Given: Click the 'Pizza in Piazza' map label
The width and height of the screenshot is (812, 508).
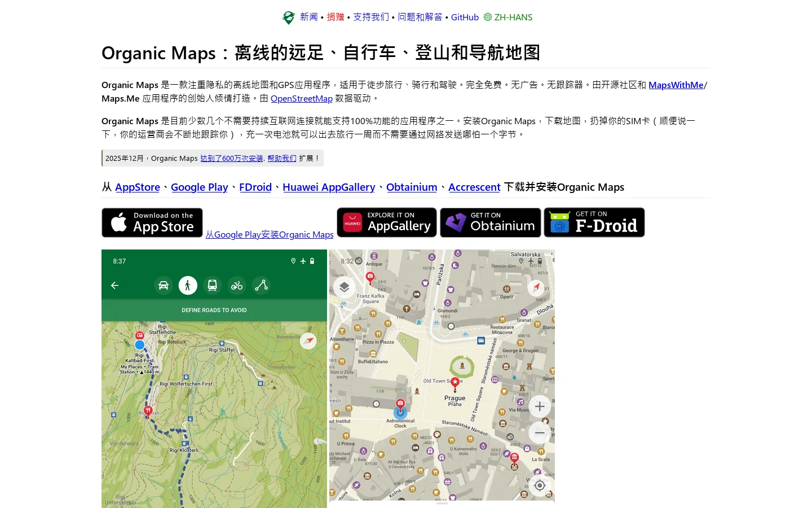Looking at the screenshot, I should click(378, 342).
